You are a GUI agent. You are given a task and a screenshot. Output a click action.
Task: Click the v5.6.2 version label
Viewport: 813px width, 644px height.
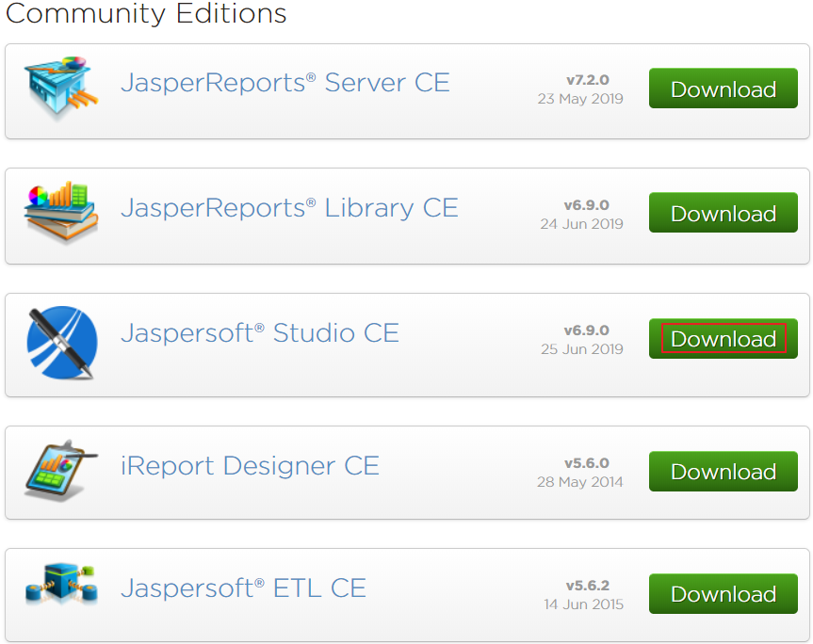588,586
